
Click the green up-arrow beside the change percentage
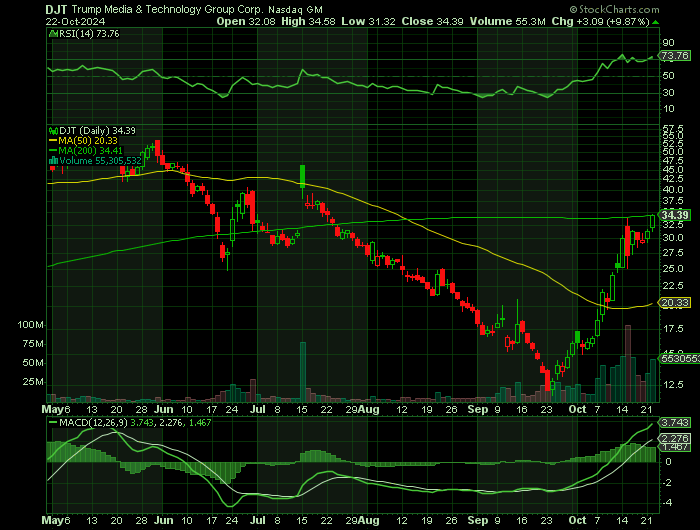click(655, 22)
